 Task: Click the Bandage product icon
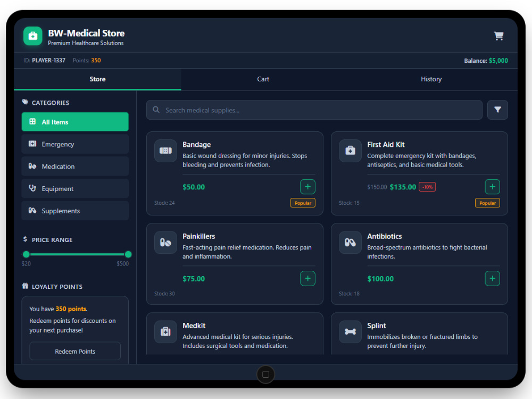pyautogui.click(x=165, y=151)
